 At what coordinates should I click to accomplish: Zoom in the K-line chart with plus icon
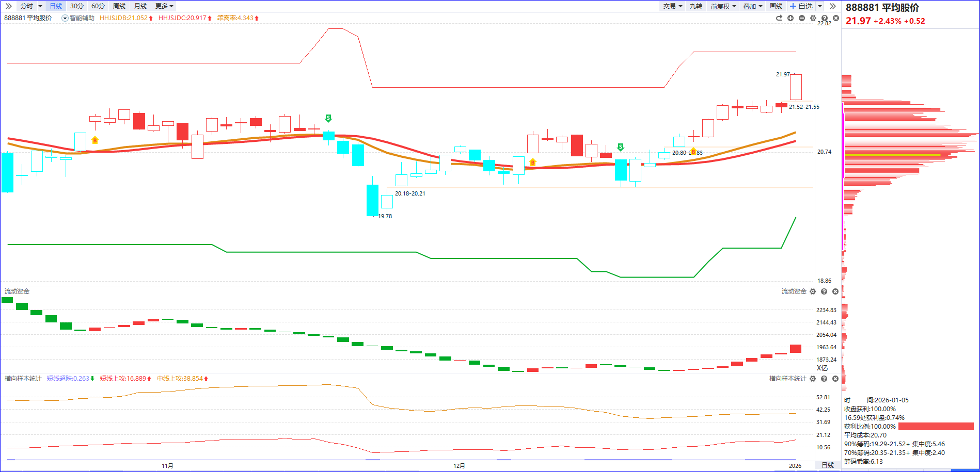[791, 18]
